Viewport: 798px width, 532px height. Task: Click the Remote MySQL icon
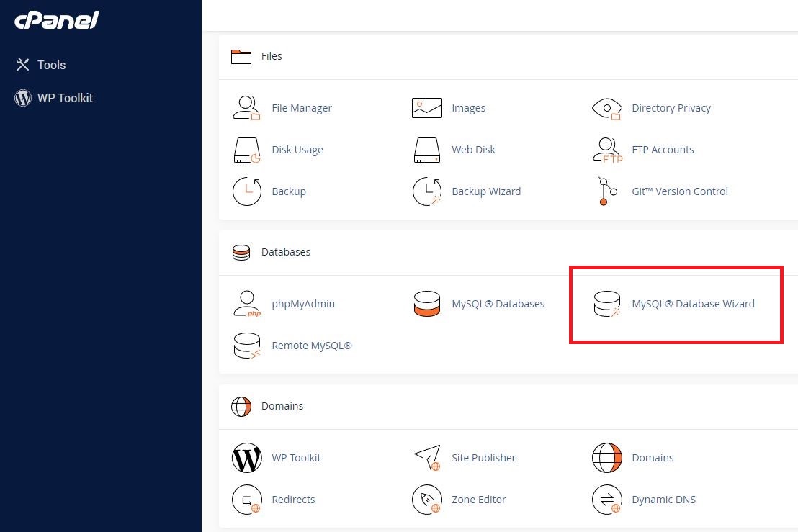pos(247,346)
